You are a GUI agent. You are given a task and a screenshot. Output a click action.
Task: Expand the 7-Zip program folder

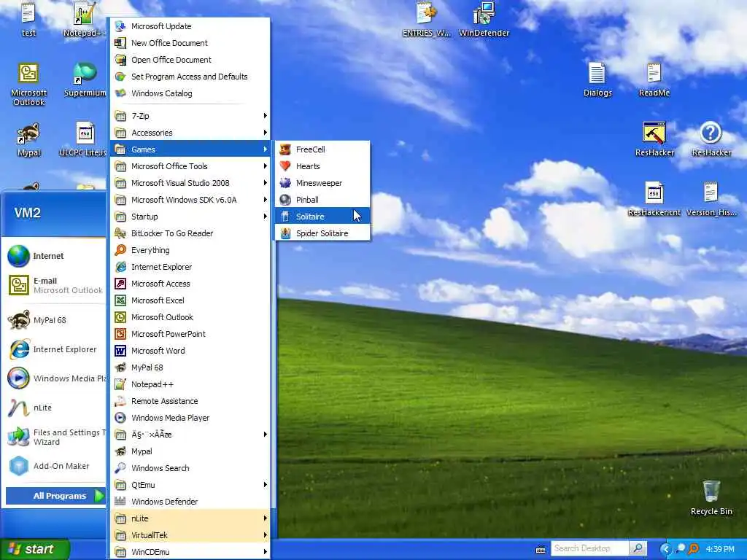coord(190,116)
